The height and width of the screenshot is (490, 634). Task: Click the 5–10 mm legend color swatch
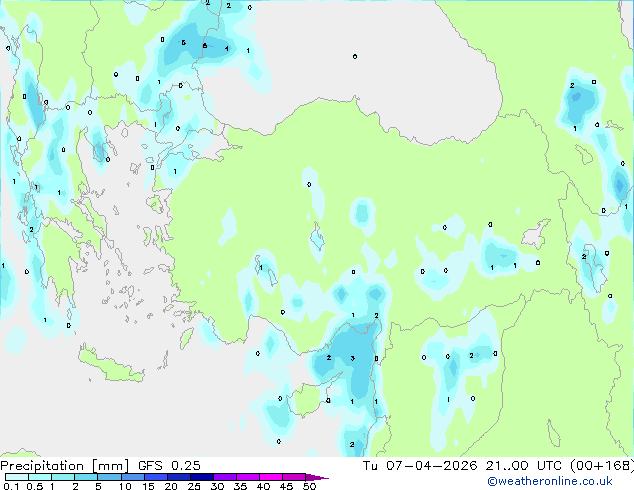109,477
